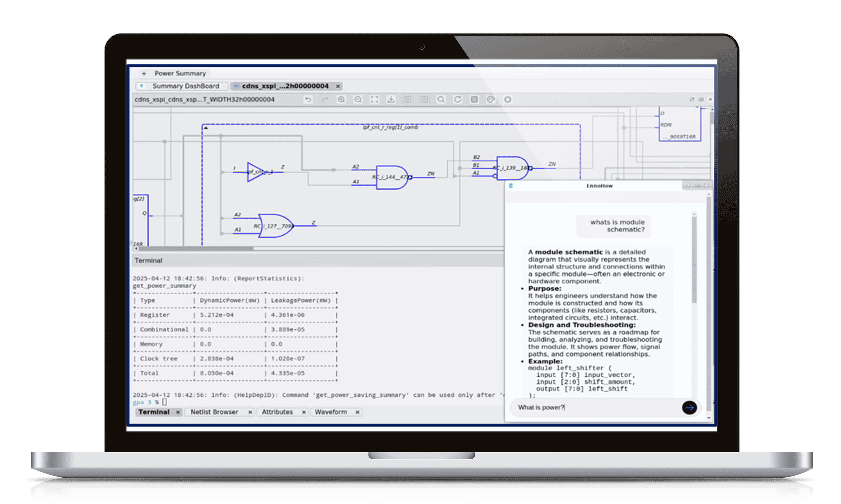Screen dimensions: 841x504
Task: Open the color palette icon
Action: point(490,99)
